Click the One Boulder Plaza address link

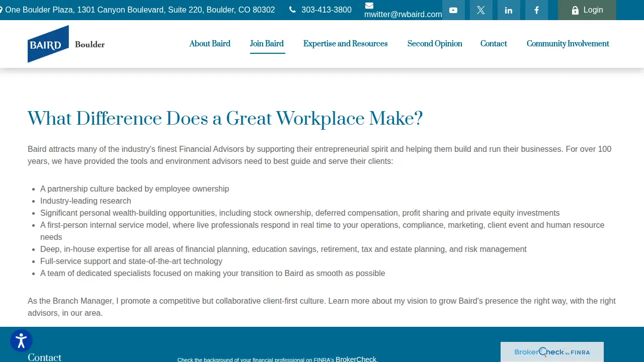(140, 10)
